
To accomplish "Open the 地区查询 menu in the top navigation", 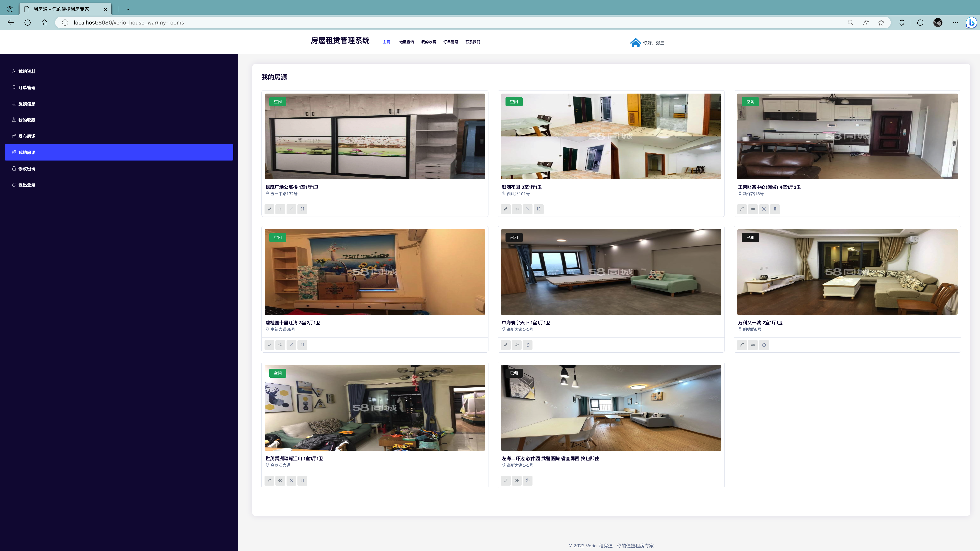I will (x=406, y=42).
